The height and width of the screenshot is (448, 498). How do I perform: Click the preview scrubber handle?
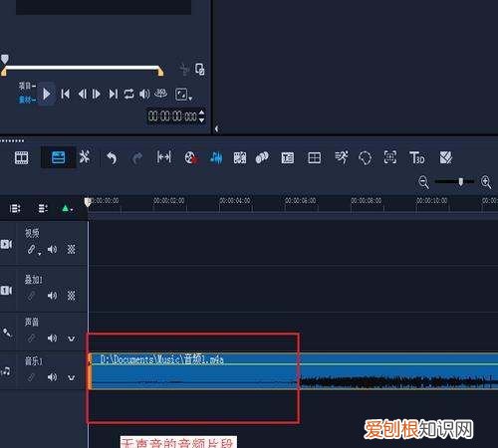[x=4, y=59]
